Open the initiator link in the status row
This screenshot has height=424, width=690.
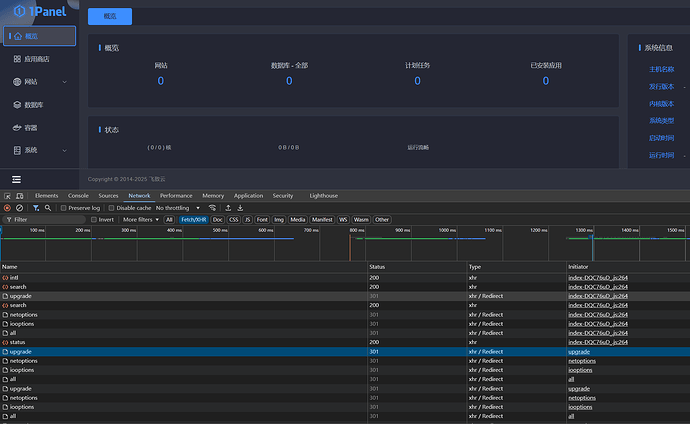click(598, 342)
